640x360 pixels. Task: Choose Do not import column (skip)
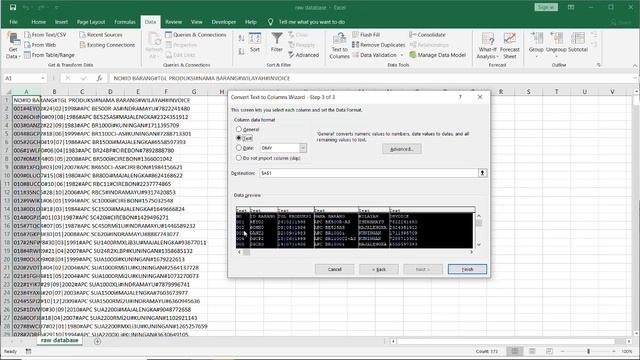[x=239, y=158]
